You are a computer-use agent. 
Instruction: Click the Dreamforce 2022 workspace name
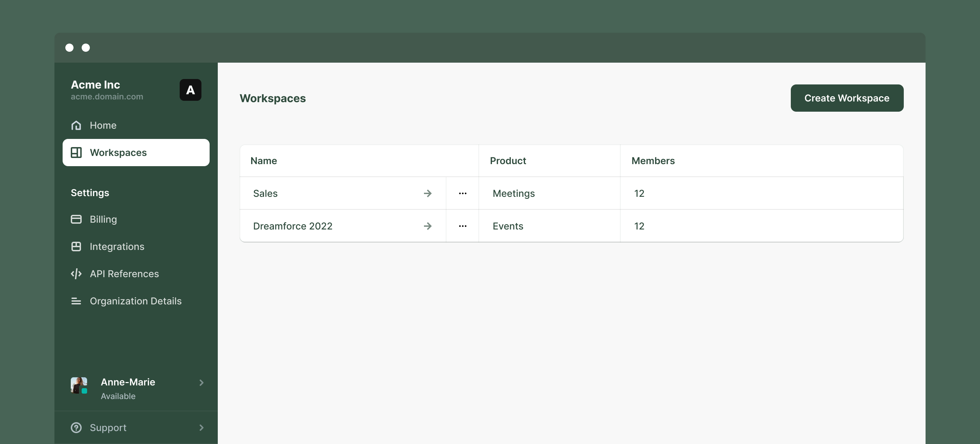click(293, 226)
